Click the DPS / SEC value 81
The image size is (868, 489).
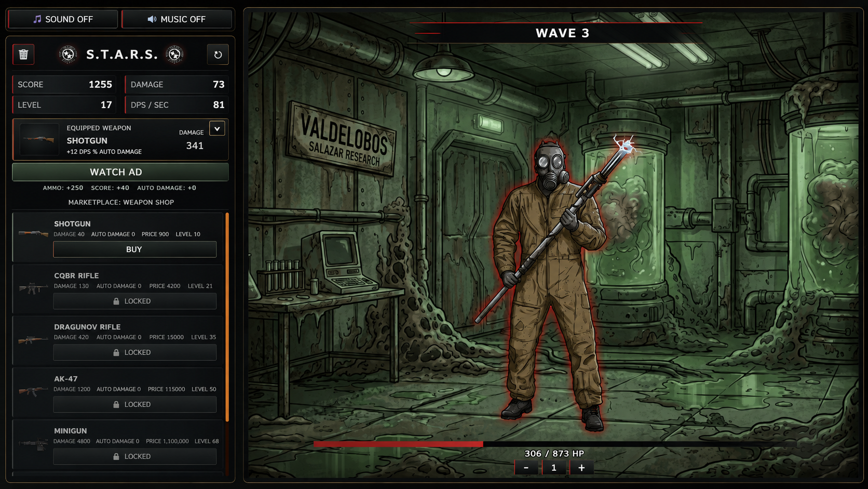coord(219,105)
